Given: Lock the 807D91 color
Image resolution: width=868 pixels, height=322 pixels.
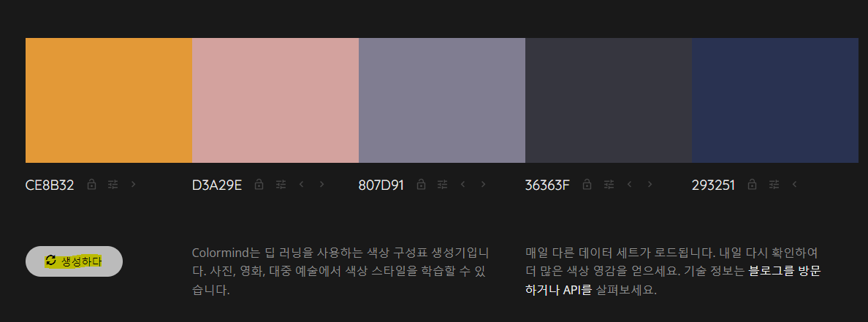Looking at the screenshot, I should [422, 185].
